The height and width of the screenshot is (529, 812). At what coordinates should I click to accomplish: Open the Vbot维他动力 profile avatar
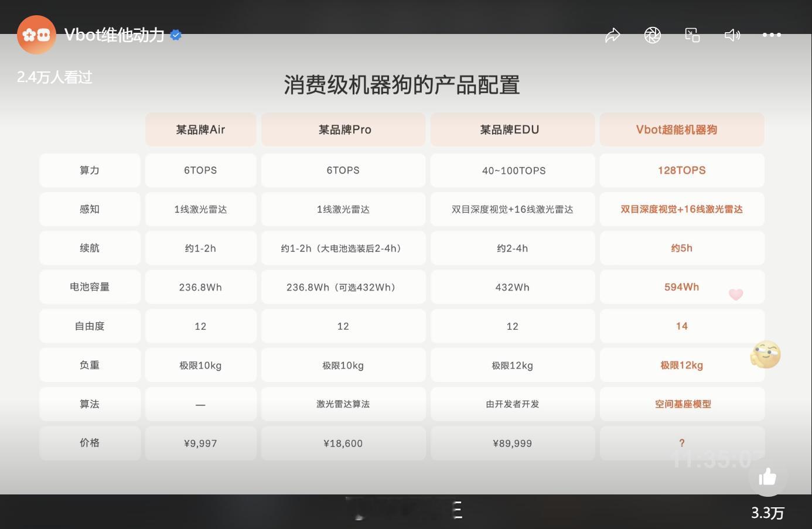[36, 35]
